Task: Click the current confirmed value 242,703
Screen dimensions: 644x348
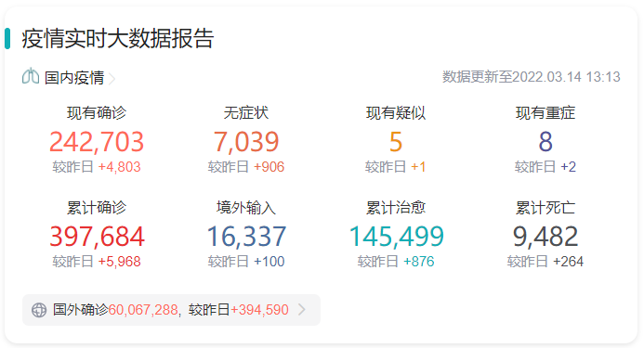Action: [97, 142]
